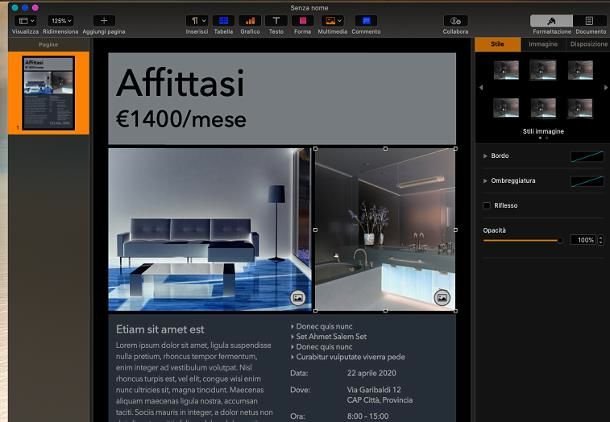The width and height of the screenshot is (610, 422).
Task: Enable the Riflesso checkbox
Action: click(x=487, y=205)
